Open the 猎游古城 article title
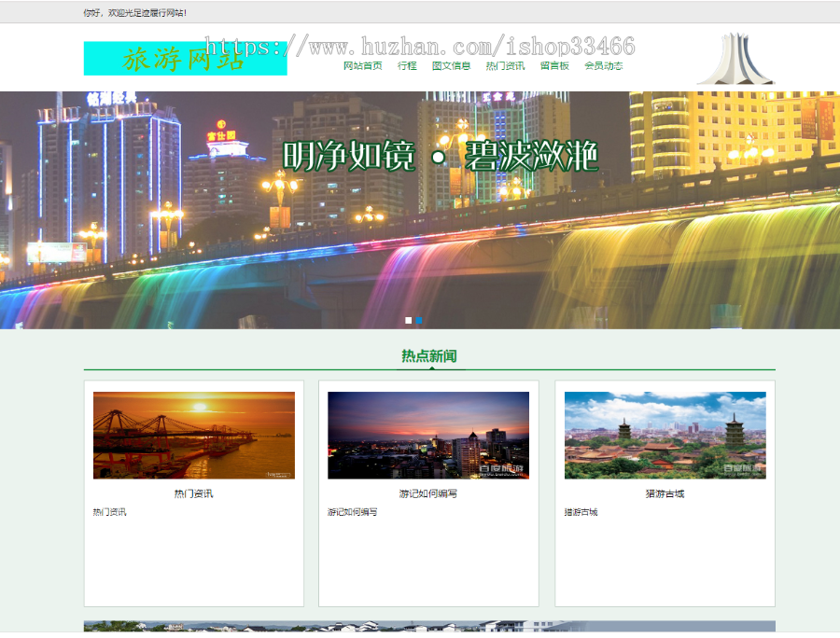840x638 pixels. (x=664, y=494)
